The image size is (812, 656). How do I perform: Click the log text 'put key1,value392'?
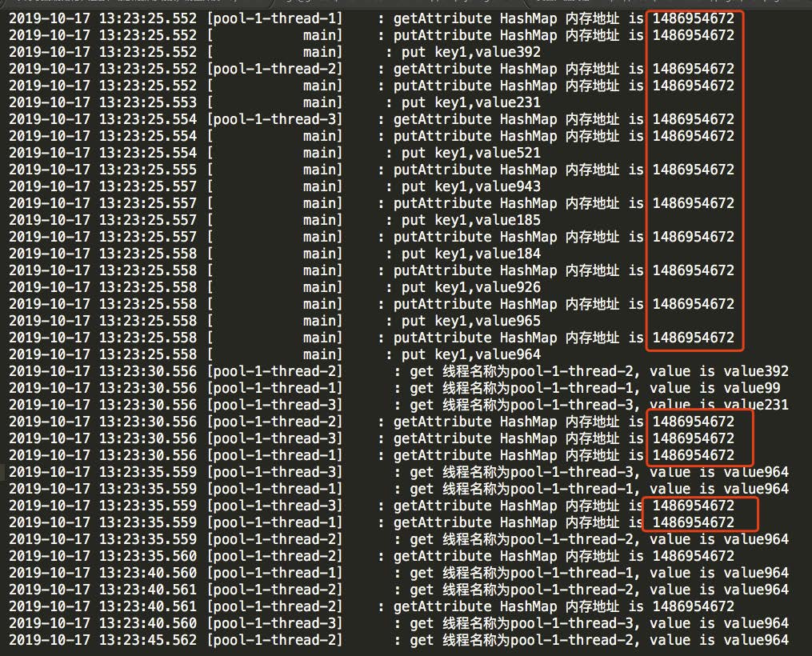470,52
